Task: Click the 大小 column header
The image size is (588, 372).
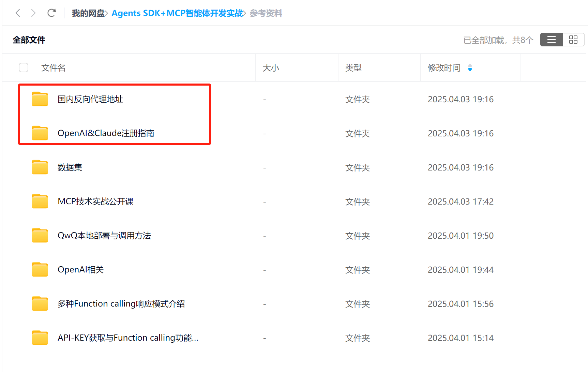Action: (x=271, y=68)
